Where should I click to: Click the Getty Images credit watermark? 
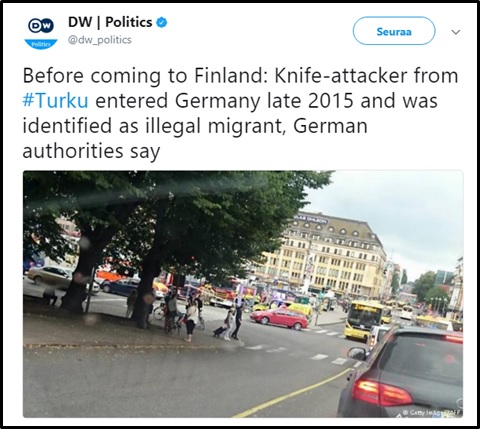point(432,412)
